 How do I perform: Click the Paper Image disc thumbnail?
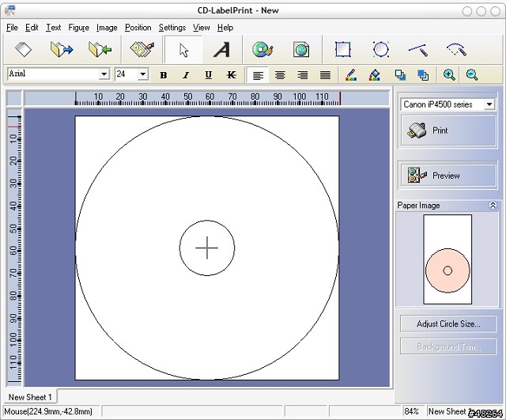pos(447,271)
